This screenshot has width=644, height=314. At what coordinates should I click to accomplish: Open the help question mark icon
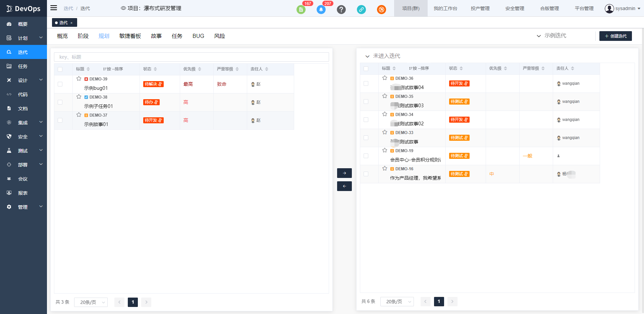click(x=341, y=10)
